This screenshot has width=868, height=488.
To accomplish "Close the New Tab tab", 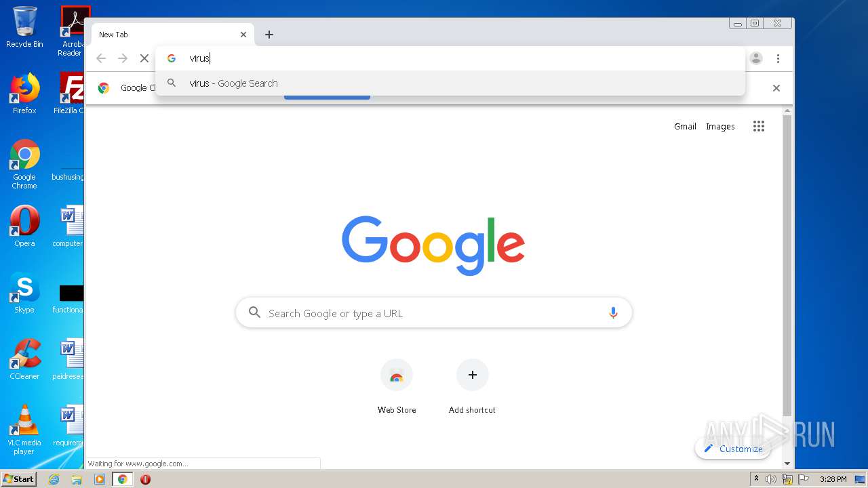I will [x=243, y=35].
